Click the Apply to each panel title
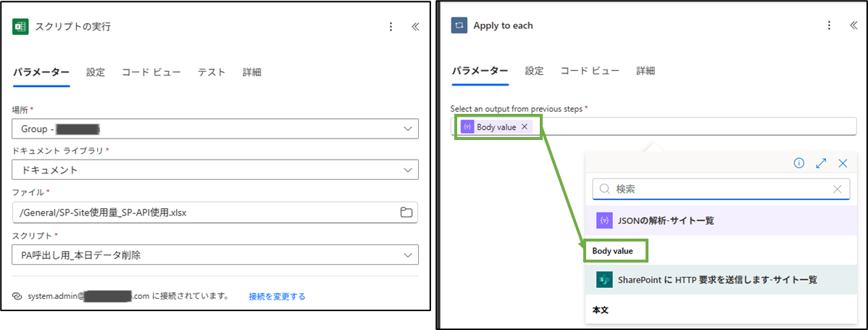 pyautogui.click(x=504, y=25)
